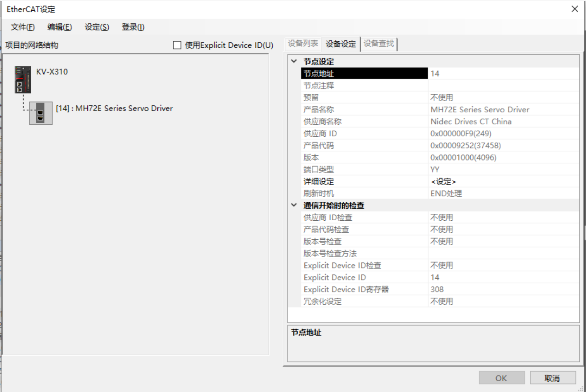
Task: Enable the Explicit Device ID checkbox
Action: pyautogui.click(x=177, y=45)
